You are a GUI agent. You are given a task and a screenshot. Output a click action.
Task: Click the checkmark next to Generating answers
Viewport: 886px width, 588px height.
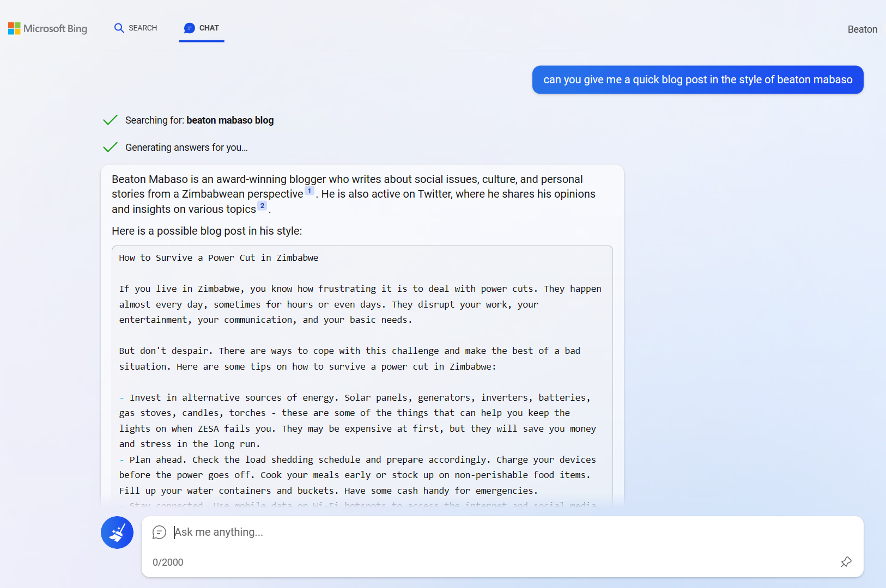pyautogui.click(x=111, y=148)
